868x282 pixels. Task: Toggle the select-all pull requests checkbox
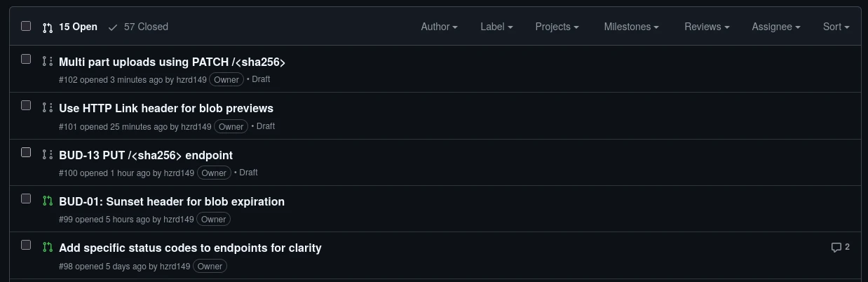point(26,26)
